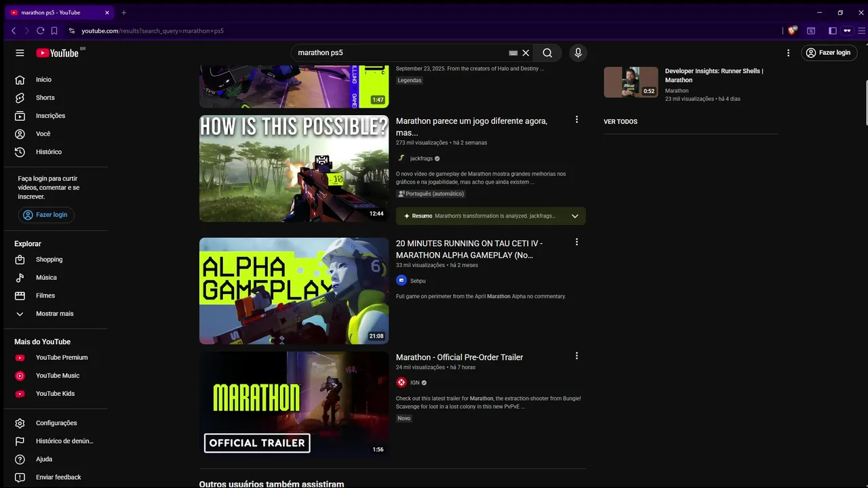This screenshot has height=488, width=868.
Task: Expand Mostrar mais in the sidebar
Action: coord(56,314)
